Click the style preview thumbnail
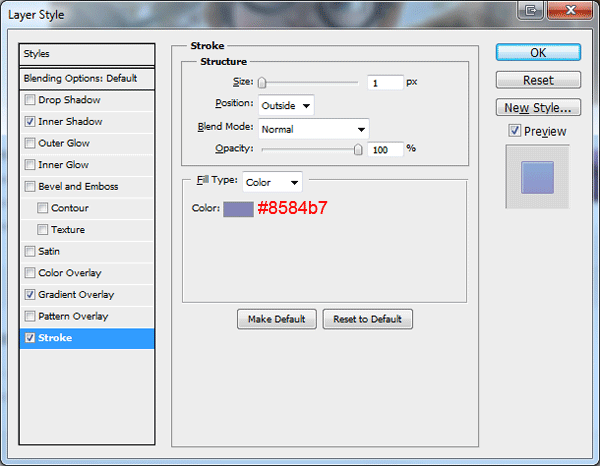The width and height of the screenshot is (600, 466). 537,177
